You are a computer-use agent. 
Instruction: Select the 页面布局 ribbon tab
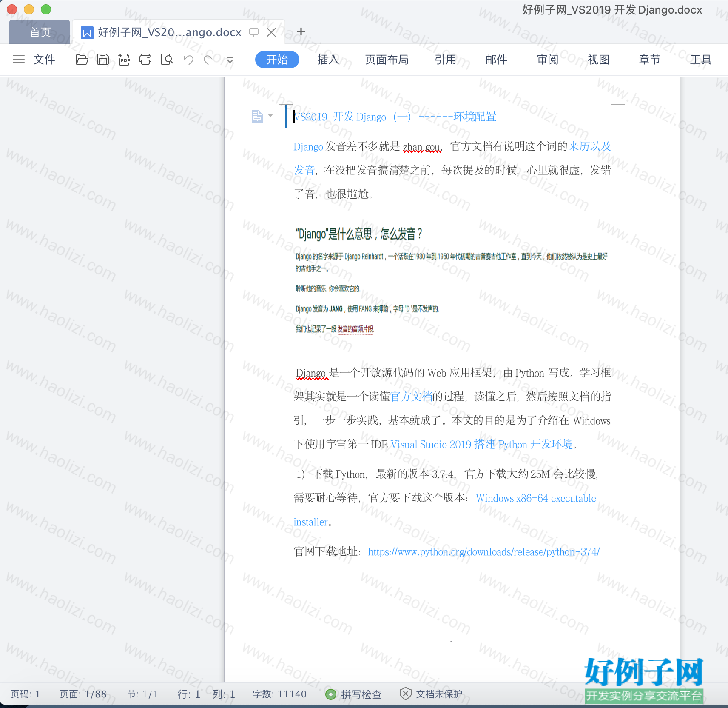point(387,60)
